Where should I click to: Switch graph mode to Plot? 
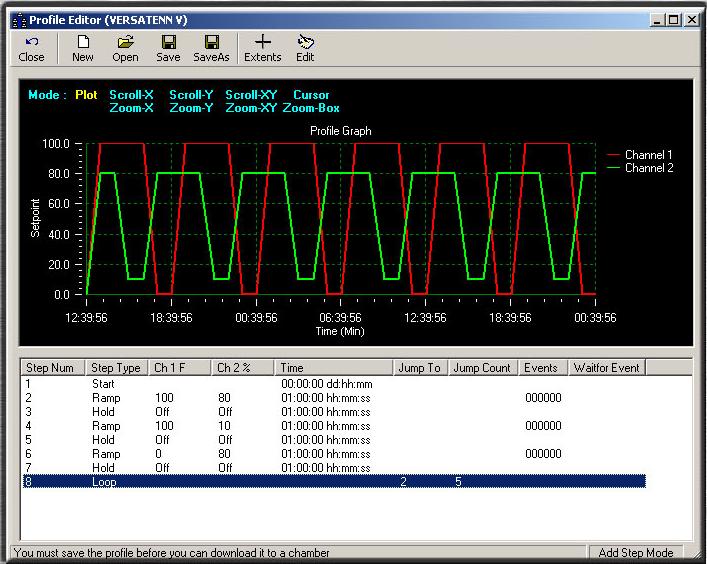tap(86, 95)
